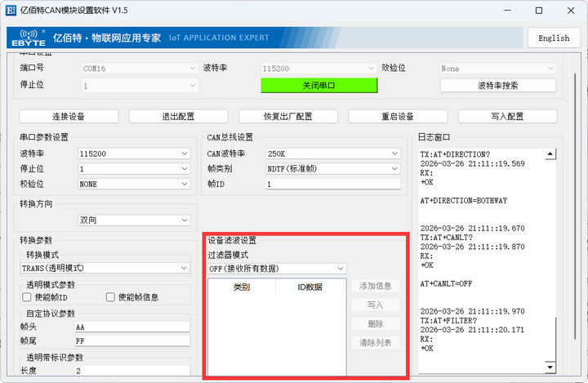Click the 波特率搜索 button

497,86
